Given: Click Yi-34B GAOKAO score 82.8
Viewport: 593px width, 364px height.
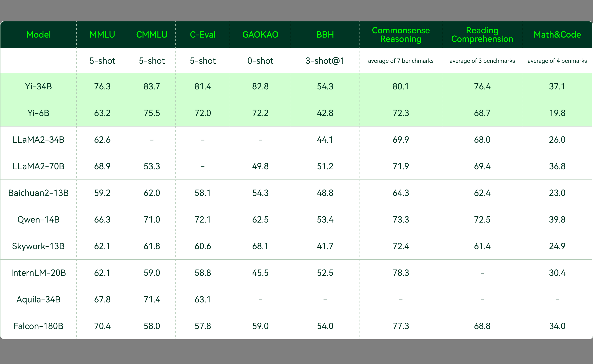Looking at the screenshot, I should point(260,87).
